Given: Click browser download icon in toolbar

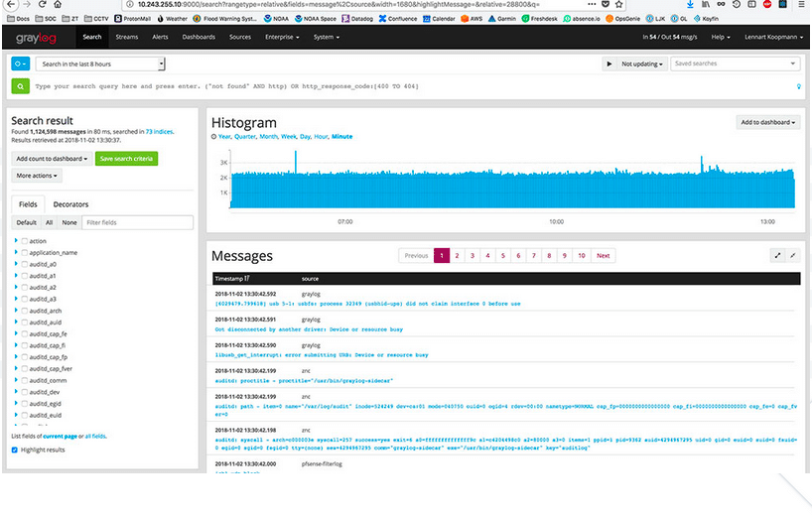Looking at the screenshot, I should (690, 5).
